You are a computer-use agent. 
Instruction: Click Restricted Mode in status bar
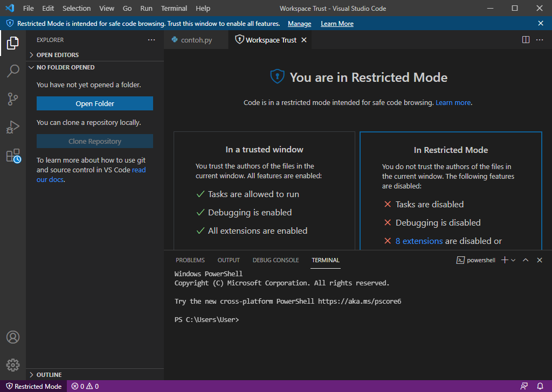pyautogui.click(x=33, y=386)
